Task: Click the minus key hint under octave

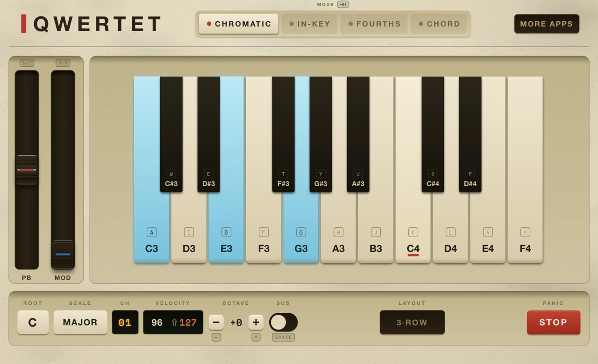Action: point(216,337)
